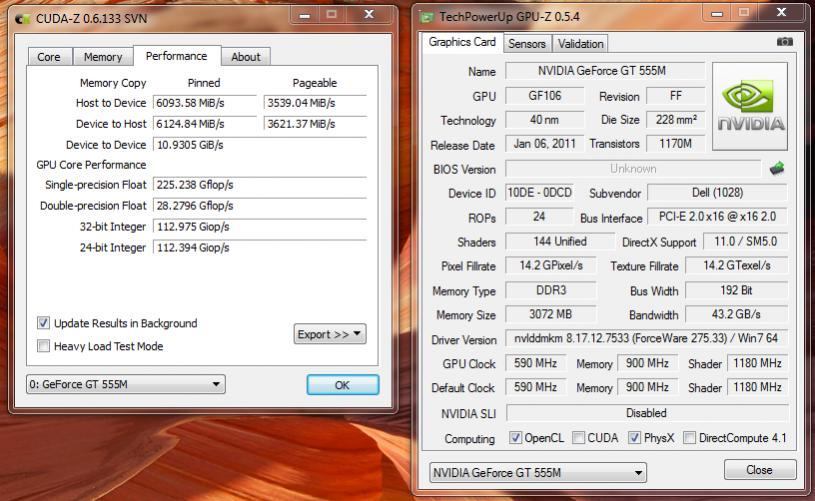This screenshot has height=501, width=815.
Task: Click the BIOS Version field showing Unknown
Action: [633, 168]
